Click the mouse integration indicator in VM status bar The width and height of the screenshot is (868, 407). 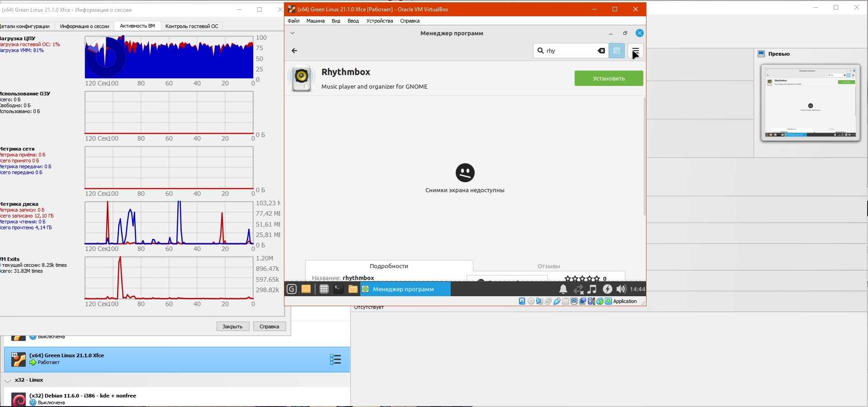[x=600, y=301]
